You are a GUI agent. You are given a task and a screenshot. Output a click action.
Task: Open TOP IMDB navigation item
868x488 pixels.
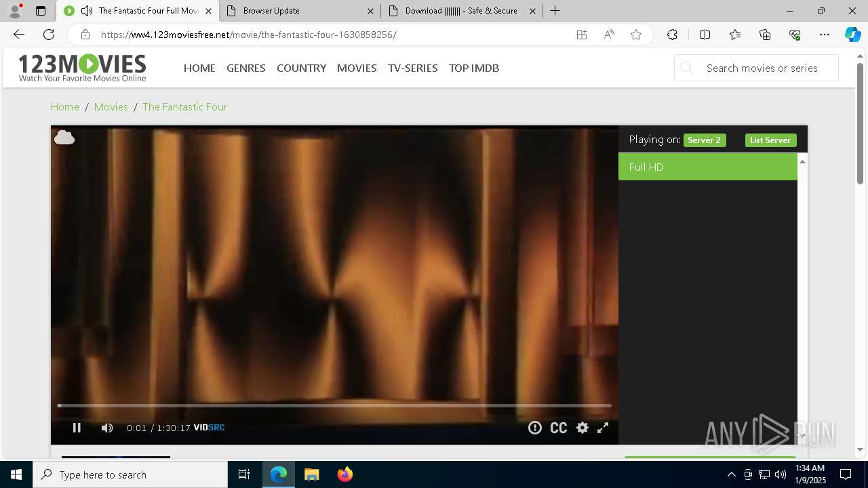474,68
